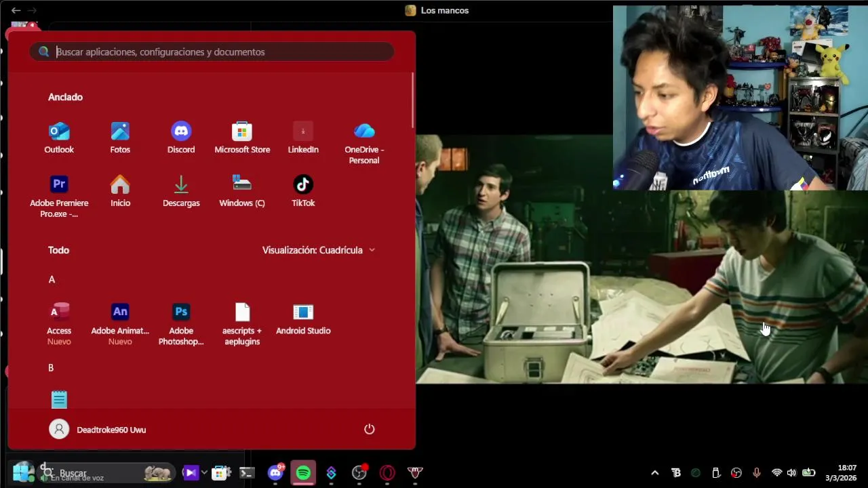Show hidden system tray icons
This screenshot has width=868, height=488.
[x=655, y=472]
